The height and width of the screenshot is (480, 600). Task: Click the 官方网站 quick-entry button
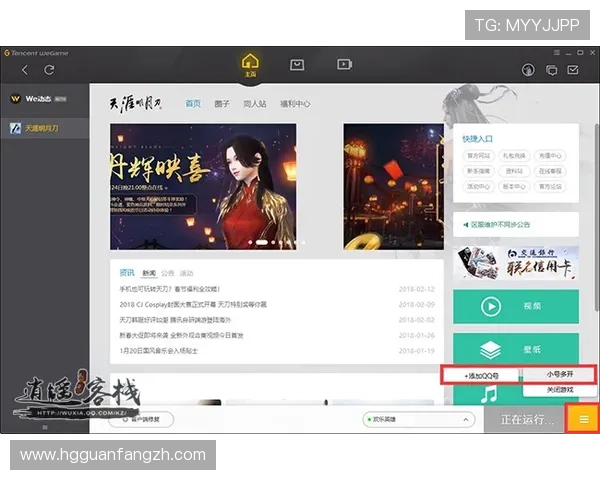478,155
